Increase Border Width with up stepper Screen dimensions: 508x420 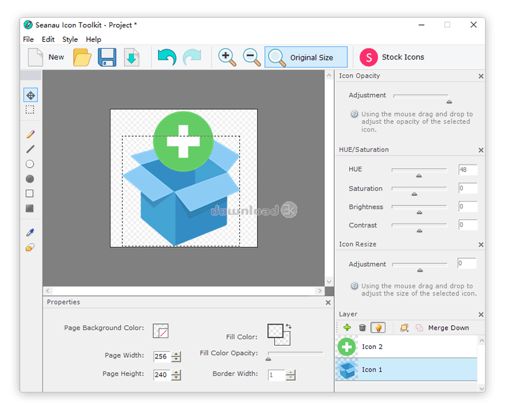[291, 372]
